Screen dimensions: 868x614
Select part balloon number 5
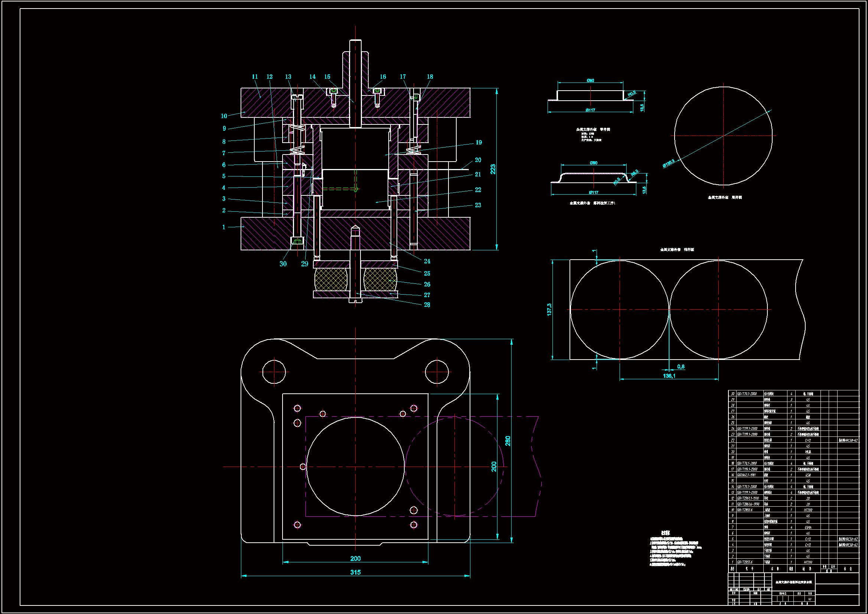pos(224,176)
